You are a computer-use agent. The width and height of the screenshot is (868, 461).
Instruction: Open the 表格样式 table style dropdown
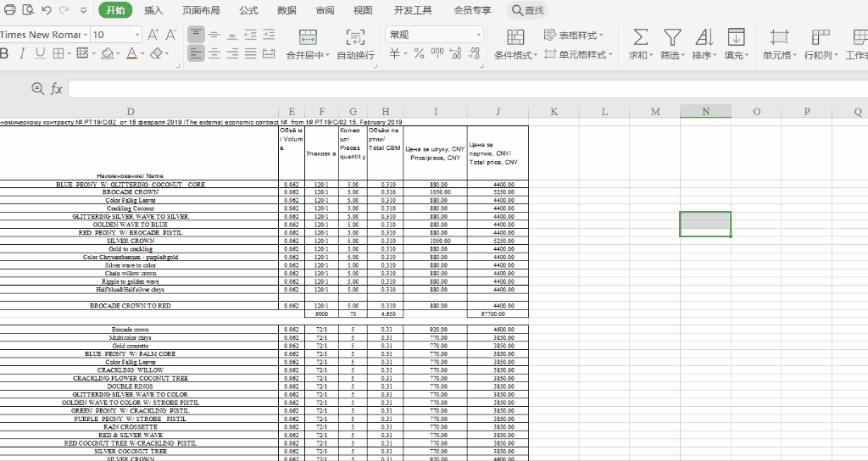point(574,36)
